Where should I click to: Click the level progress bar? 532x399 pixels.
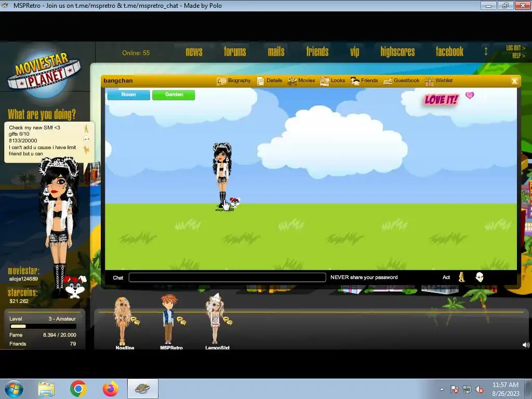point(43,326)
